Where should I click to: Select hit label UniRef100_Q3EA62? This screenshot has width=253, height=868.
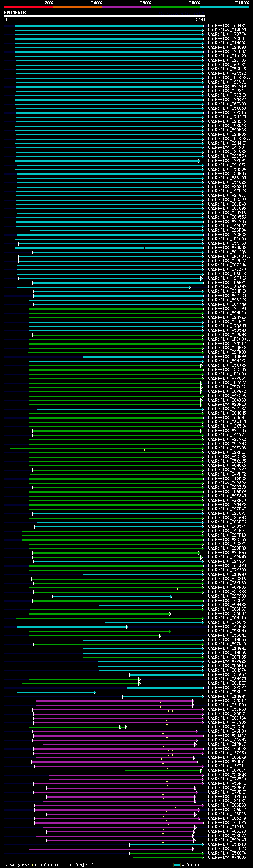(227, 674)
